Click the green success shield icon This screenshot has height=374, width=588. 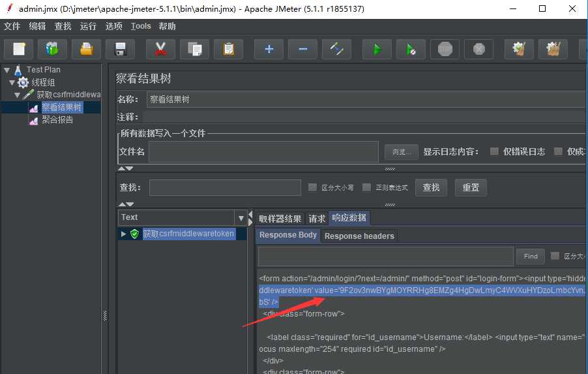click(x=135, y=234)
